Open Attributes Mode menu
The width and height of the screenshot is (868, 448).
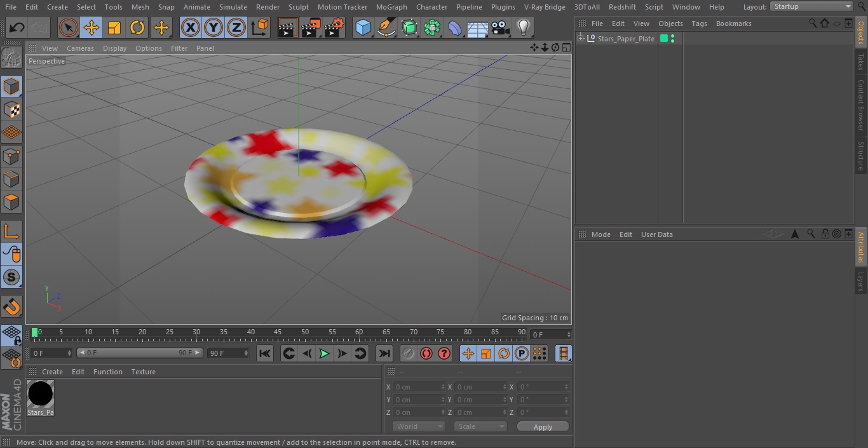click(x=600, y=234)
